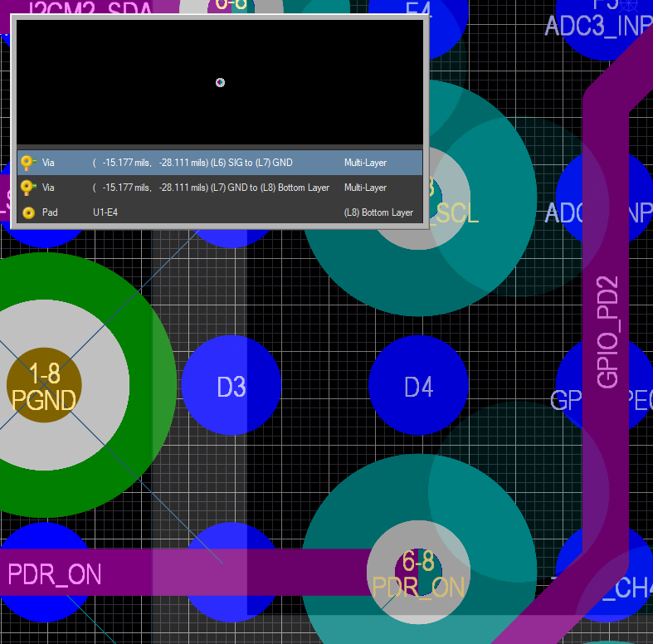Select the blue D3 pad
Image resolution: width=653 pixels, height=644 pixels.
(x=231, y=386)
